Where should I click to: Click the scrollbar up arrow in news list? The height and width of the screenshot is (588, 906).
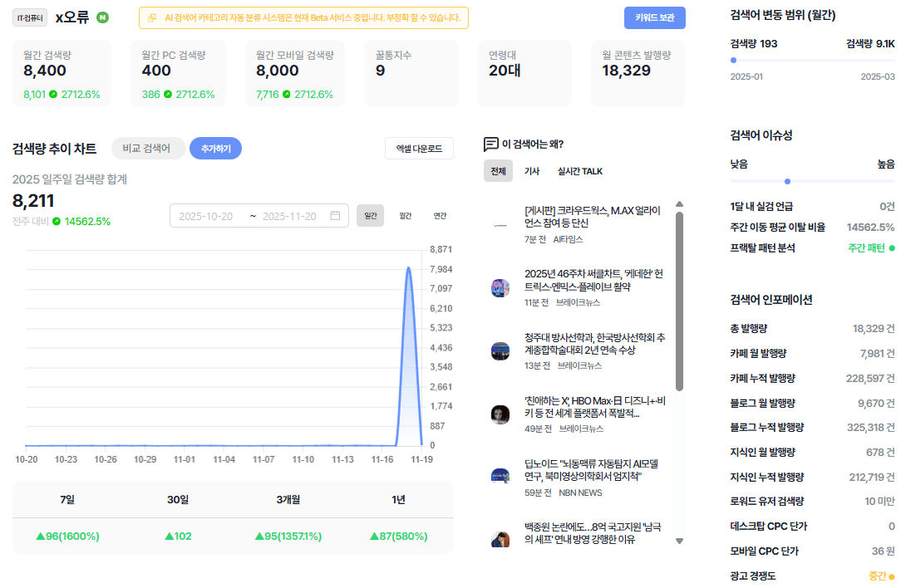(680, 204)
